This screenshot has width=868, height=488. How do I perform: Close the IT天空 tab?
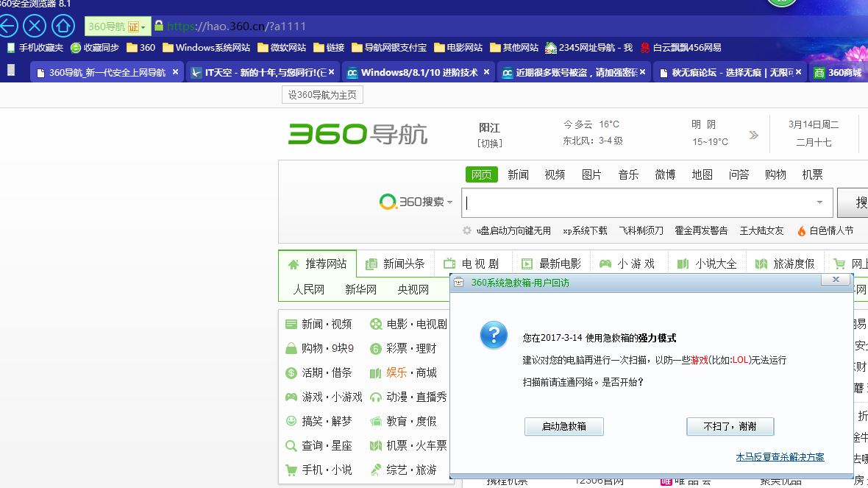[x=331, y=72]
